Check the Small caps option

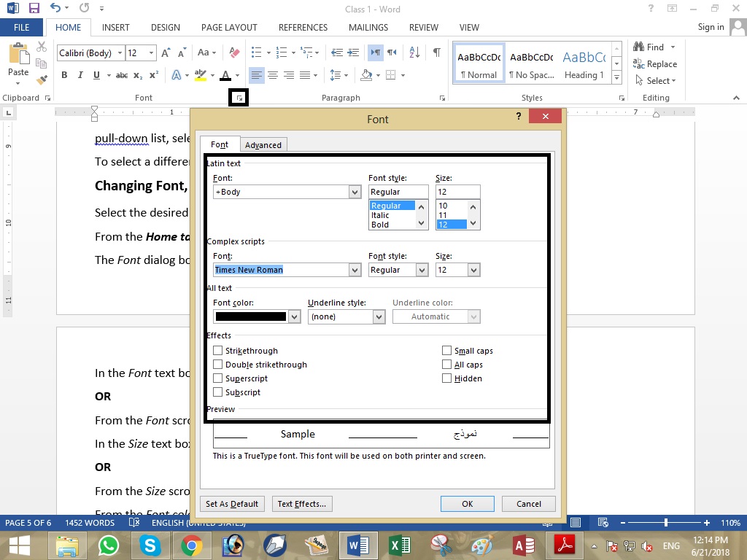446,350
